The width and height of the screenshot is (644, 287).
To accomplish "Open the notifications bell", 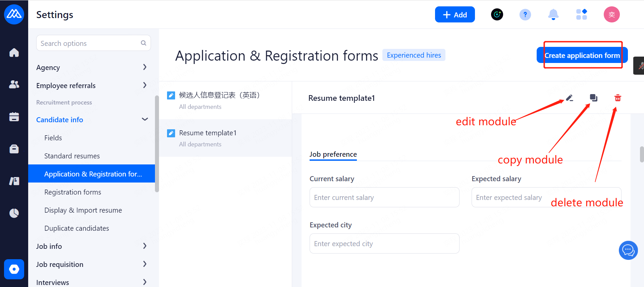I will click(x=553, y=15).
